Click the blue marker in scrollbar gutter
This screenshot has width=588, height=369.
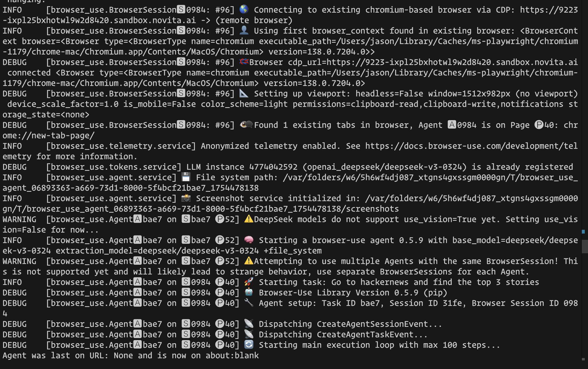pos(583,231)
